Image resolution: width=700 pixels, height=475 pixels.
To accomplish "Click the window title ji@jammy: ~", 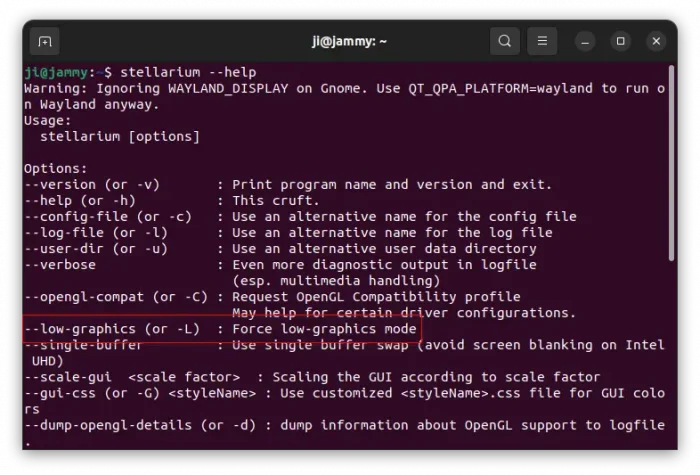I will (x=349, y=41).
